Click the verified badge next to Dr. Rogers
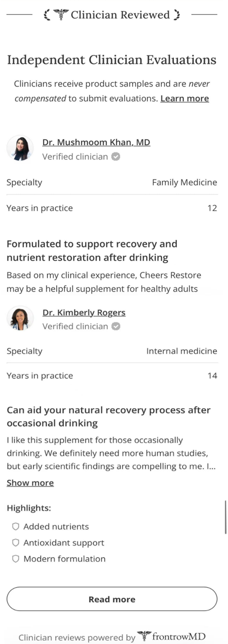This screenshot has width=228, height=644. click(116, 326)
